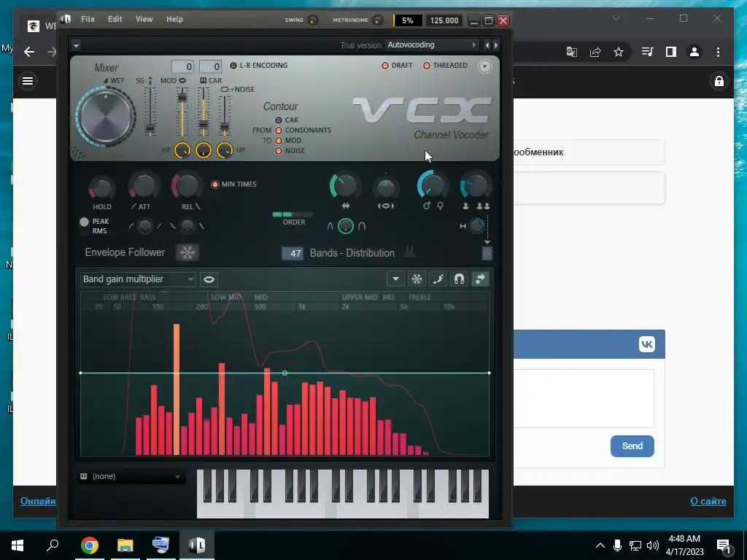Click the CAR level slider
Screen dimensions: 747x560
tap(204, 112)
